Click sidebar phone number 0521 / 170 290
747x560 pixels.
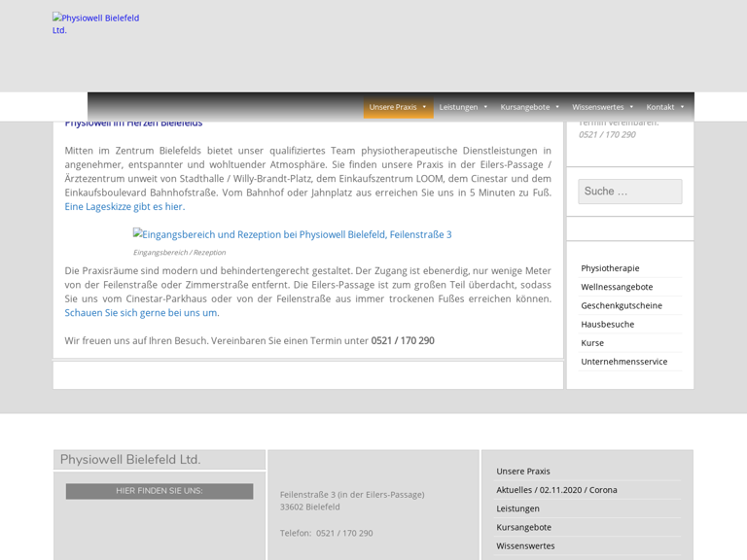pos(607,135)
